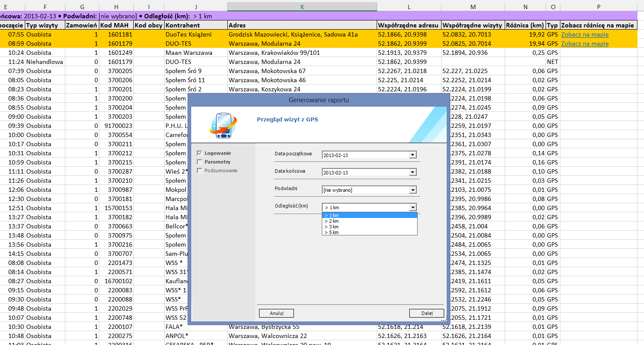Click the 'Typ wizyty' header cell
The height and width of the screenshot is (345, 644).
pyautogui.click(x=45, y=25)
